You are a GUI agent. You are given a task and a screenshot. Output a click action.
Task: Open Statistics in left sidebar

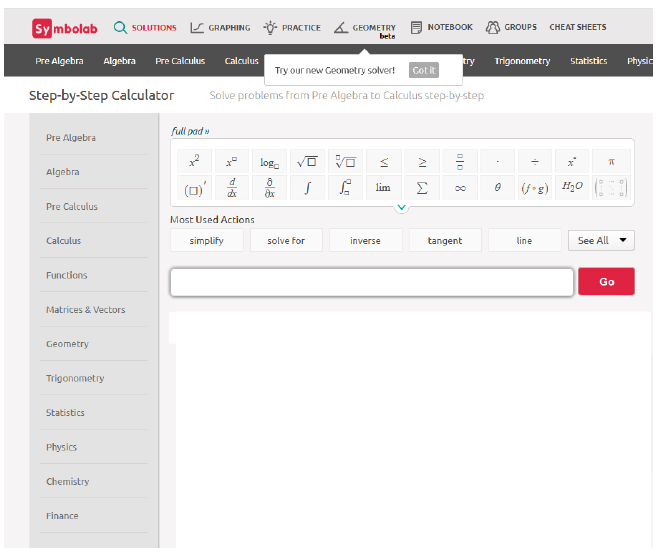[x=65, y=413]
